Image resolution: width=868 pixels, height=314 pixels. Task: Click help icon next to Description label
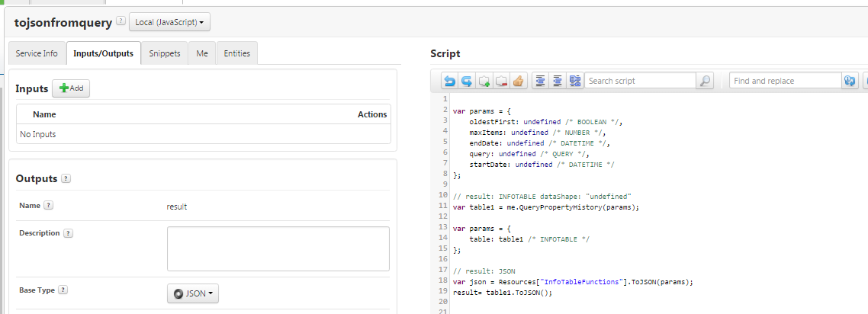click(68, 233)
